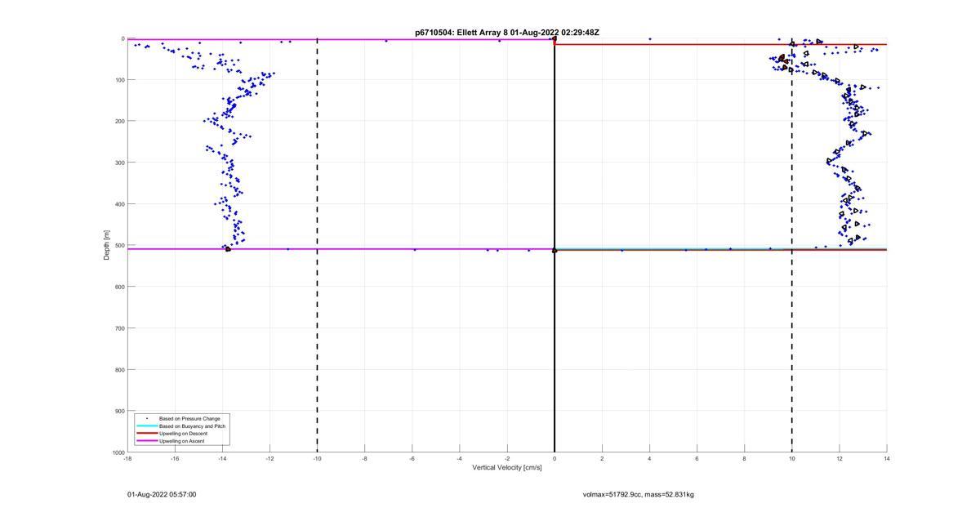Click legend entry 'Based on Pressure Change'
The width and height of the screenshot is (980, 508).
pyautogui.click(x=189, y=419)
